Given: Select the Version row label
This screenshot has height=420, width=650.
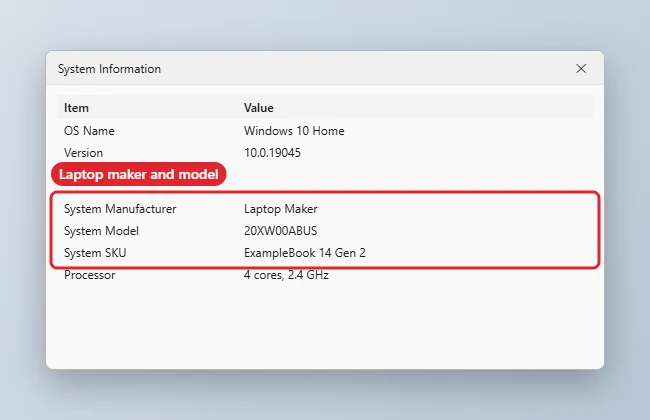Looking at the screenshot, I should [x=83, y=153].
